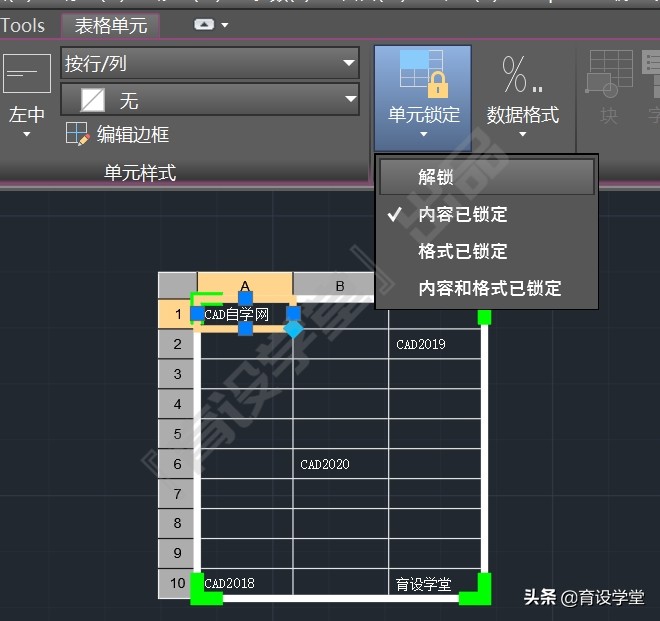This screenshot has height=621, width=660.
Task: Switch to the Tools ribbon tab
Action: pyautogui.click(x=22, y=25)
